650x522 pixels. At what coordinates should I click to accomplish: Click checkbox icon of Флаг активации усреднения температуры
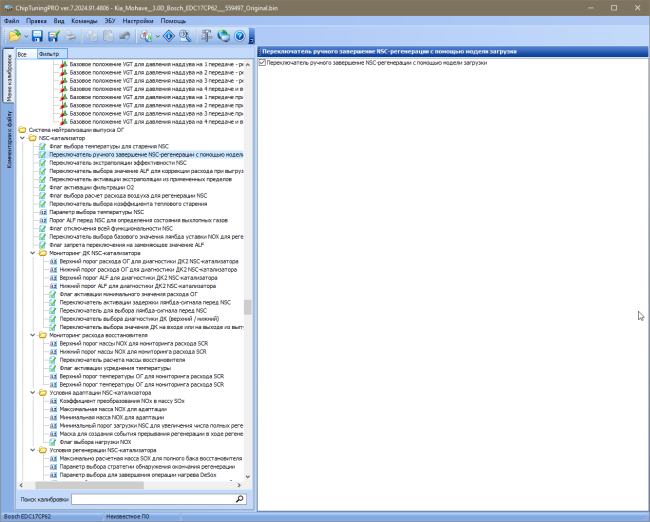(x=53, y=368)
